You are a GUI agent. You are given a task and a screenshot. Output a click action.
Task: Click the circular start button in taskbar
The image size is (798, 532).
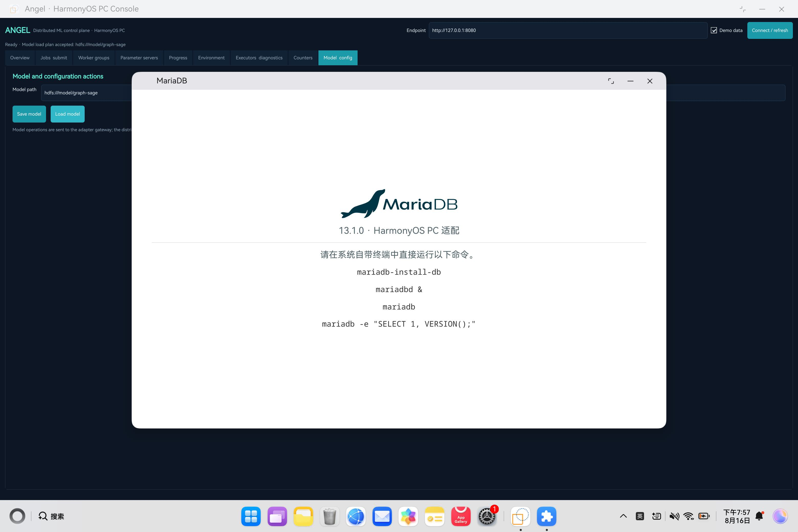coord(17,516)
